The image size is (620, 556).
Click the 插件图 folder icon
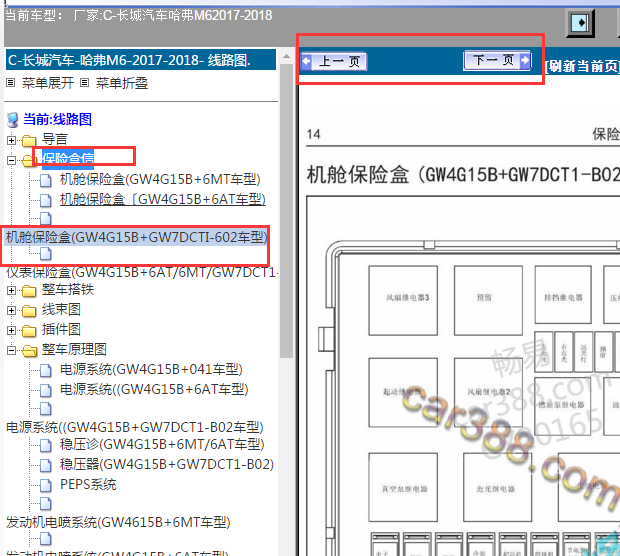coord(29,331)
